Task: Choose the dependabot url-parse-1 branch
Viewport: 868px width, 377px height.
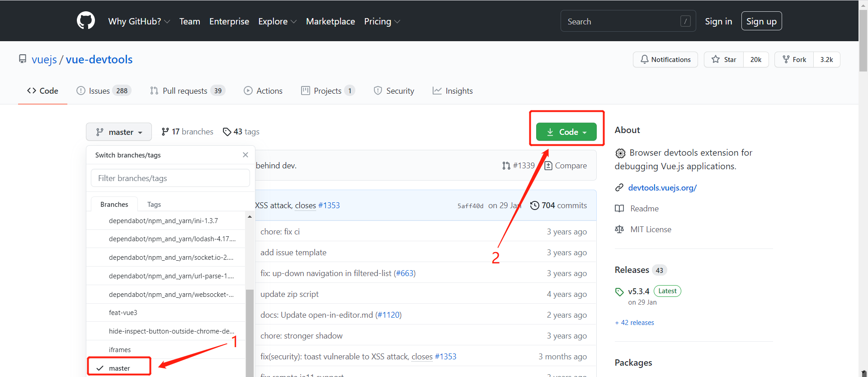Action: click(166, 276)
